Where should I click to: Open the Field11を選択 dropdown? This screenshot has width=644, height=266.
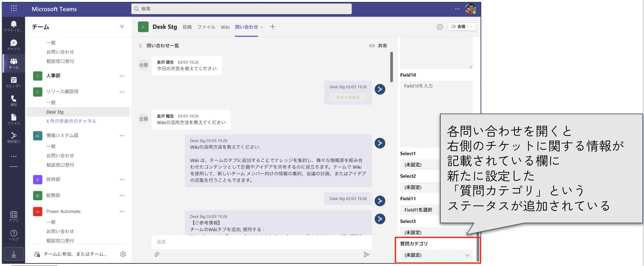pyautogui.click(x=420, y=210)
